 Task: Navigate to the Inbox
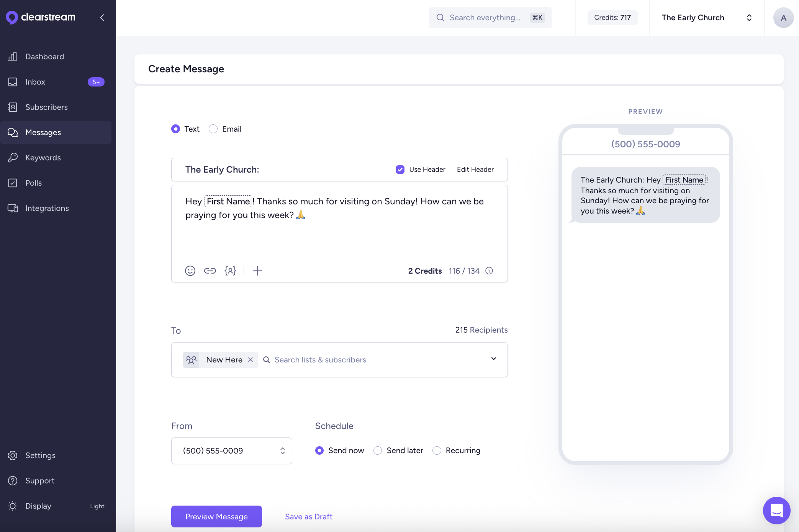pyautogui.click(x=35, y=82)
